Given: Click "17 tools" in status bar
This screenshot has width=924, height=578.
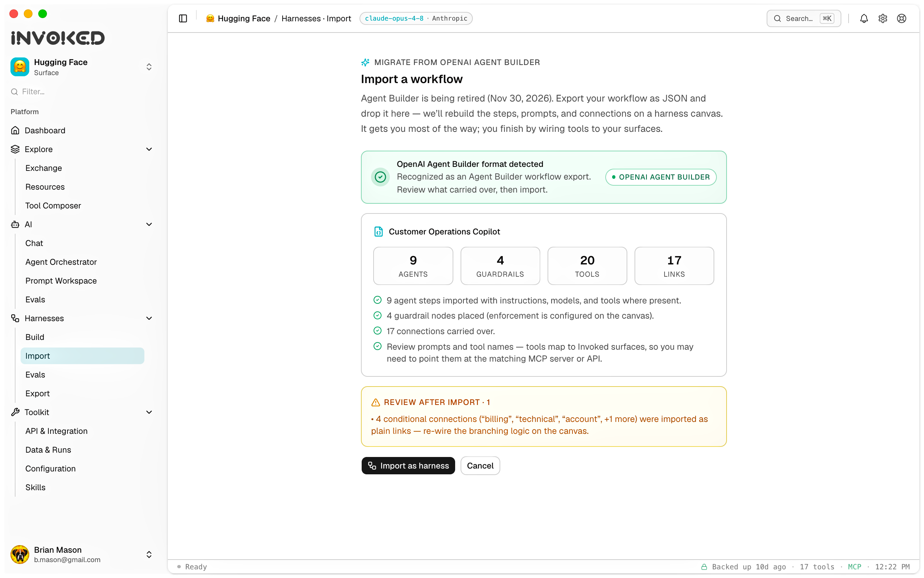Looking at the screenshot, I should tap(817, 566).
